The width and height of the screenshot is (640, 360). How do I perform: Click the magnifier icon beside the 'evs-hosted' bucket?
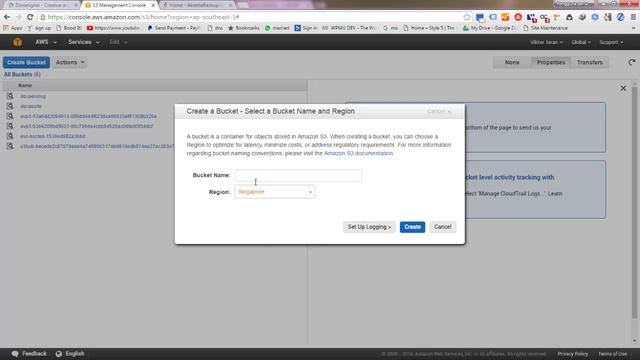10,136
